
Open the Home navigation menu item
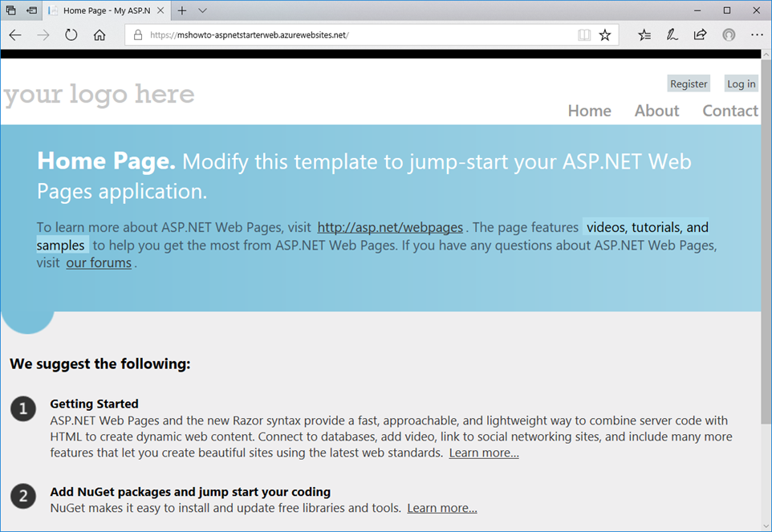pyautogui.click(x=589, y=111)
